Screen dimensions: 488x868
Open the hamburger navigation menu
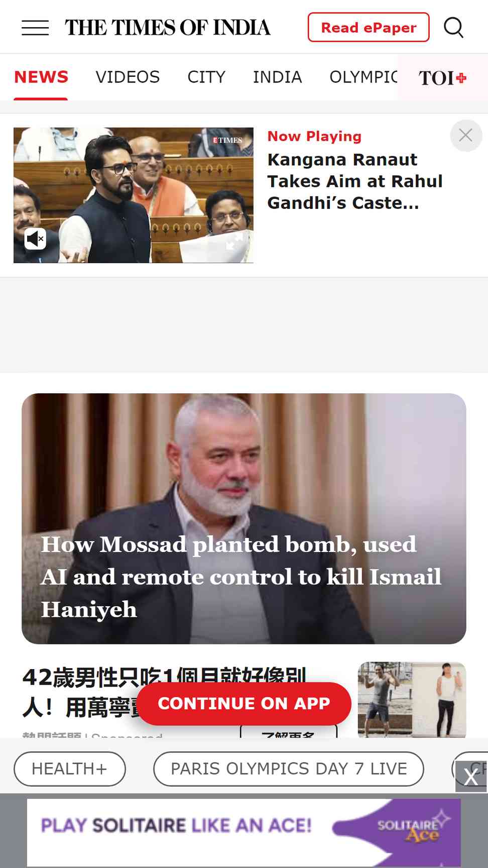[35, 28]
